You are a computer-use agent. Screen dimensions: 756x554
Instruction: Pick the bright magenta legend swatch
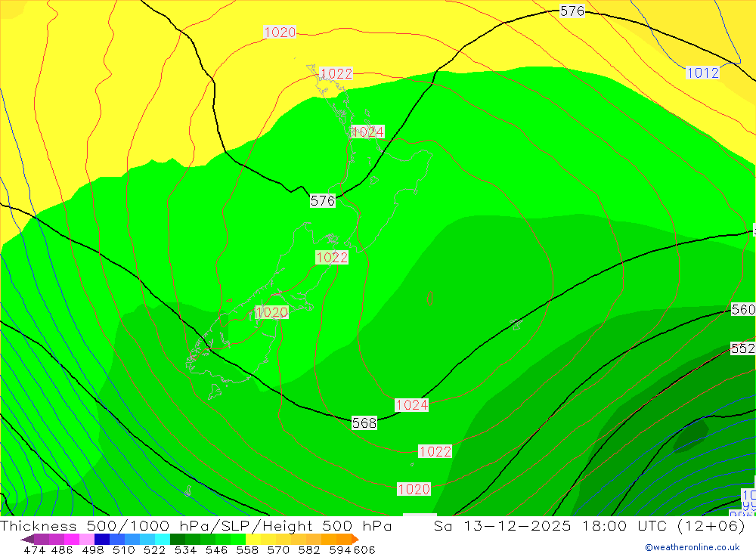pos(72,539)
